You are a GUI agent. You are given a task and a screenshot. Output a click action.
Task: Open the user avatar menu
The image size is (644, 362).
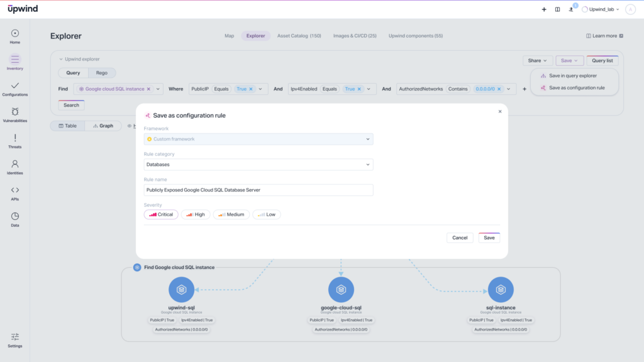click(x=630, y=9)
